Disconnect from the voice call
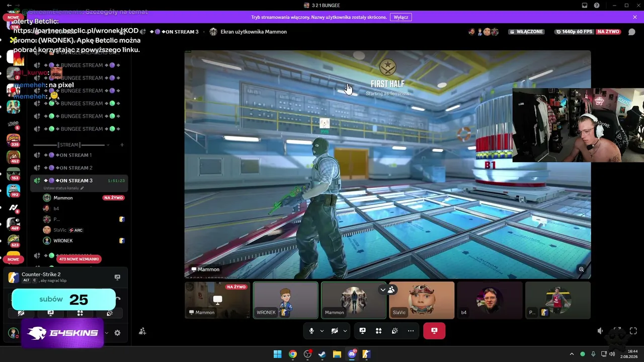 tap(434, 331)
